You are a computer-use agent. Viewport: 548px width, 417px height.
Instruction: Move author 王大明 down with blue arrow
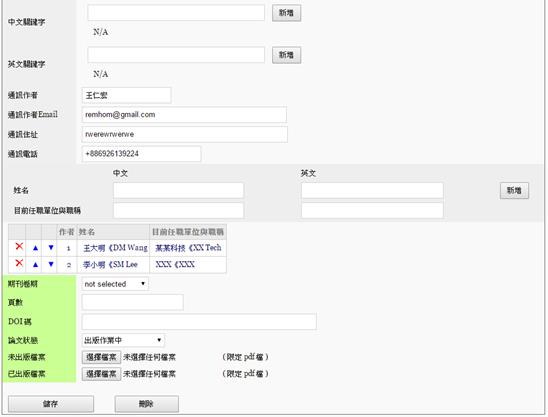tap(51, 247)
